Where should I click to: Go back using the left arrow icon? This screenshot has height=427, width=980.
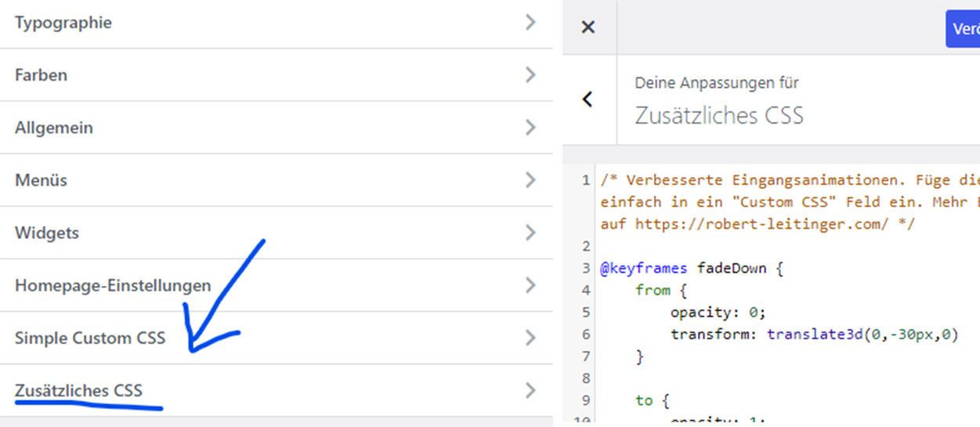tap(588, 100)
